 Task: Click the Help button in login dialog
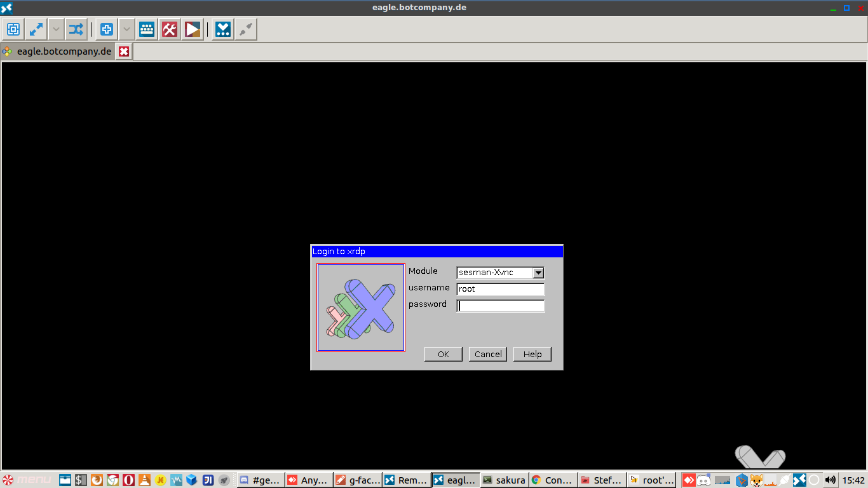pos(532,354)
